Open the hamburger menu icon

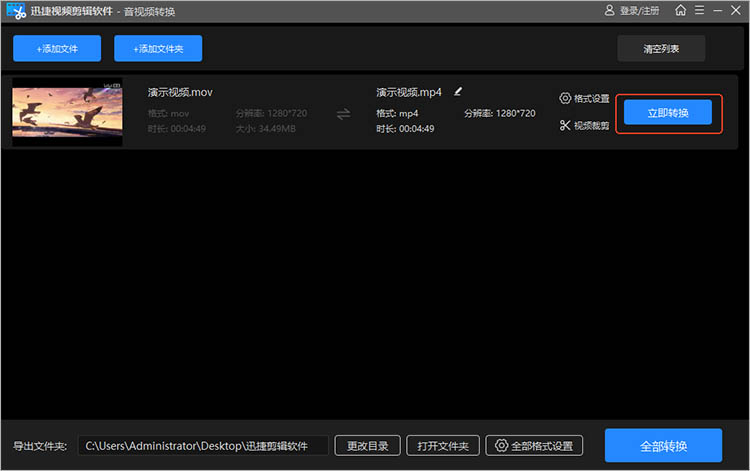click(x=699, y=10)
